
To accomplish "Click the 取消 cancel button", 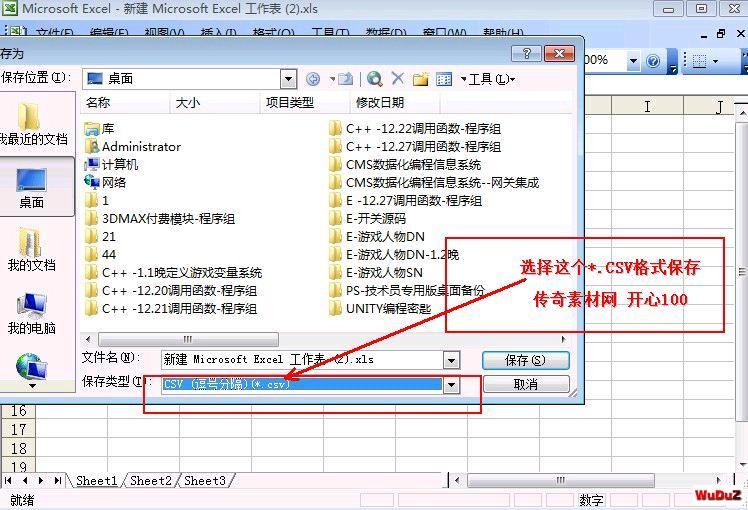I will coord(526,385).
